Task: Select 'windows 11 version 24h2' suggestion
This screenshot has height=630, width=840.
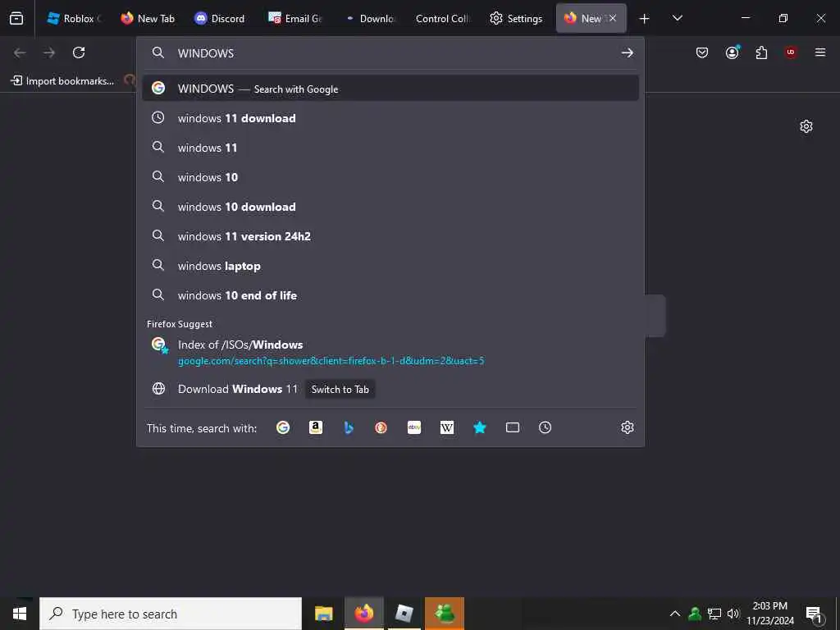Action: click(x=390, y=235)
